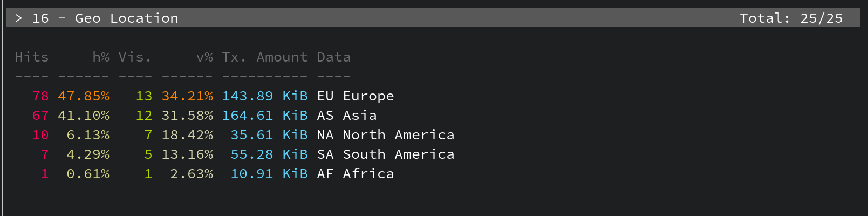Click North America's 18.42% visitor percentage
Screen dimensions: 868x216
(187, 135)
